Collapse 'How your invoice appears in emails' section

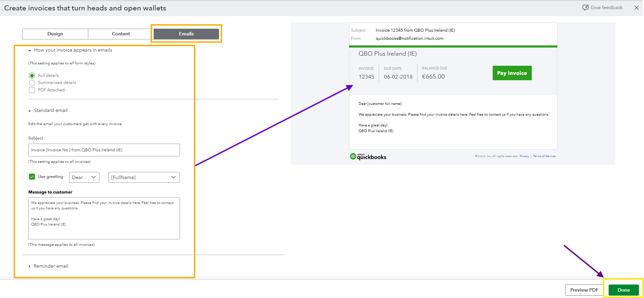click(30, 51)
